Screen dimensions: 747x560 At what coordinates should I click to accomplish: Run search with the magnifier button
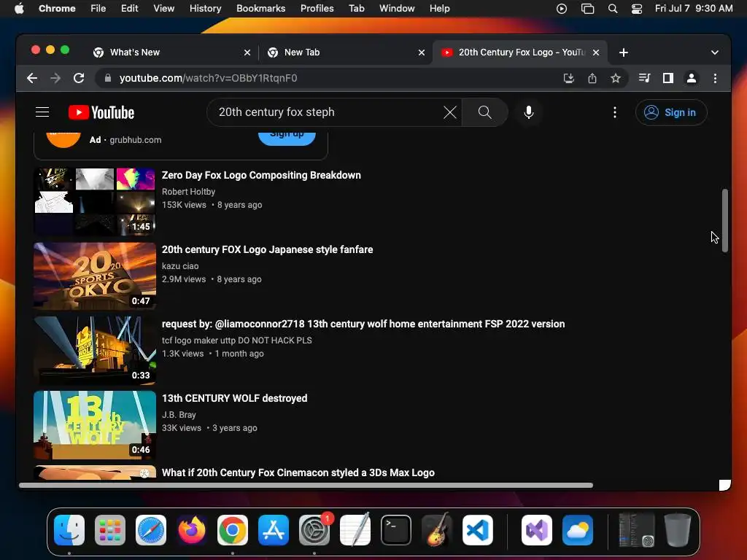(484, 112)
